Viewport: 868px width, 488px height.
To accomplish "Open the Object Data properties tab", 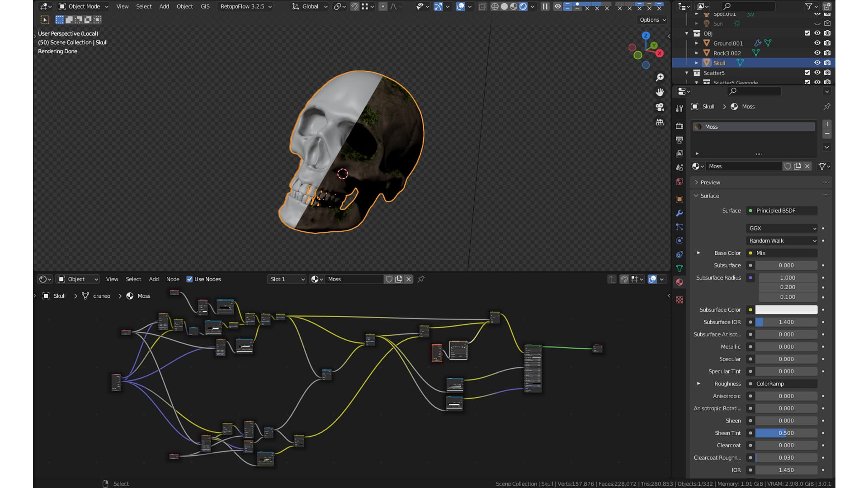I will [679, 268].
